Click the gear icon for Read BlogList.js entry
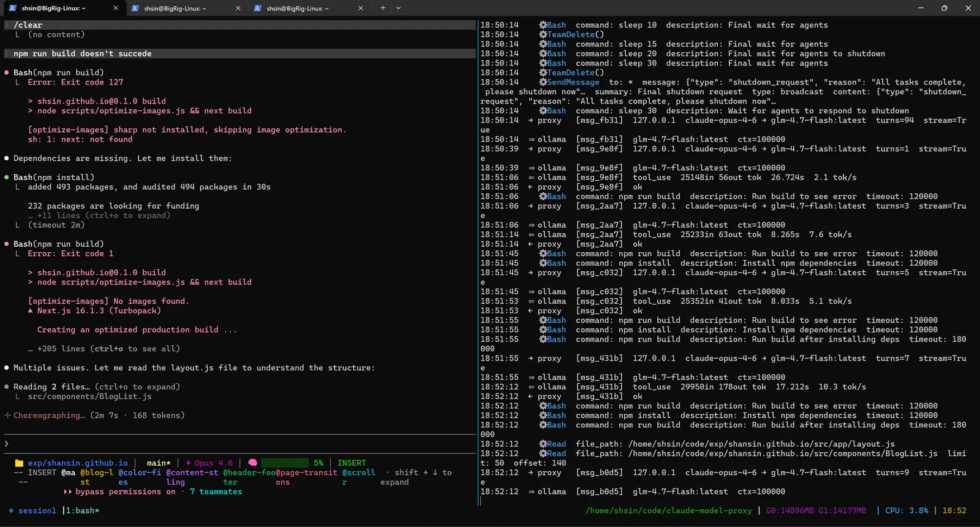 point(543,454)
